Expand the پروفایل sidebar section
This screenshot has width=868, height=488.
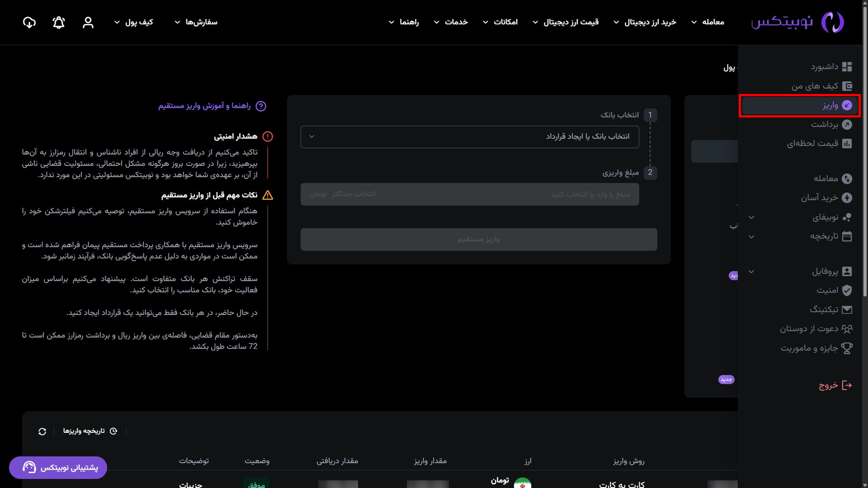click(826, 272)
